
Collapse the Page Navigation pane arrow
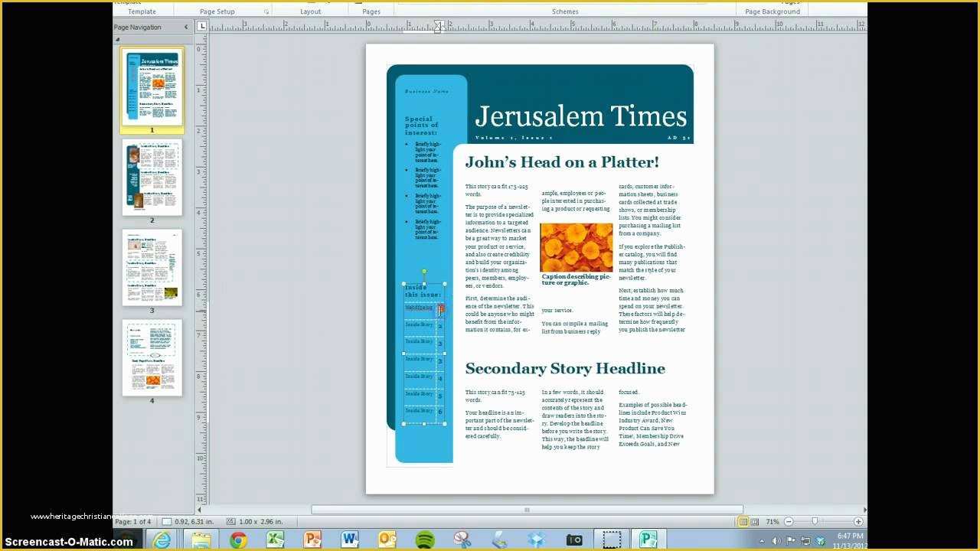tap(186, 27)
